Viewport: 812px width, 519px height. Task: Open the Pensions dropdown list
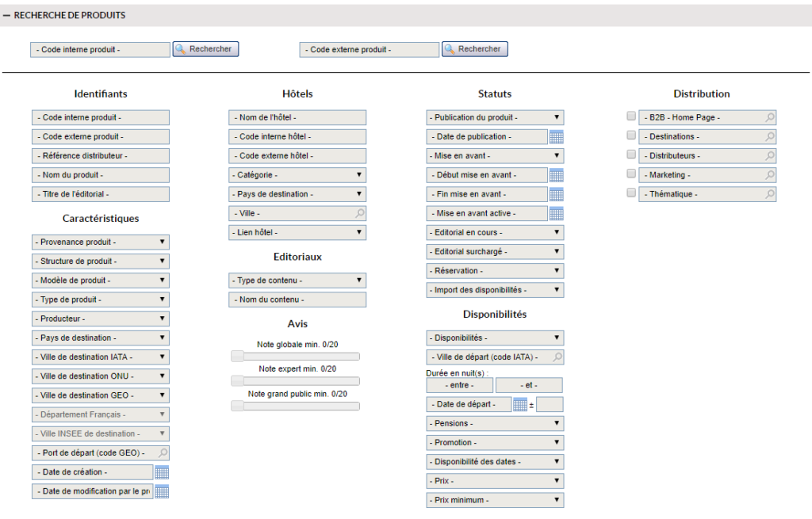pyautogui.click(x=495, y=424)
